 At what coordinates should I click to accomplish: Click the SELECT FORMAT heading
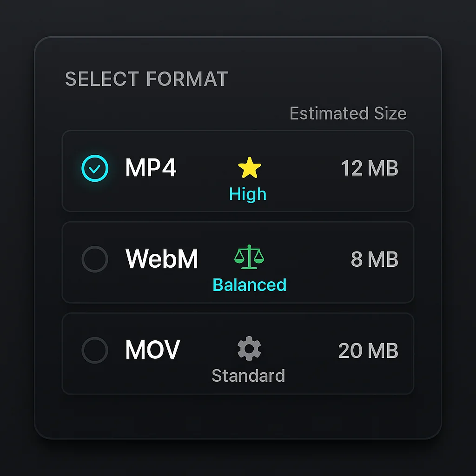(x=146, y=79)
